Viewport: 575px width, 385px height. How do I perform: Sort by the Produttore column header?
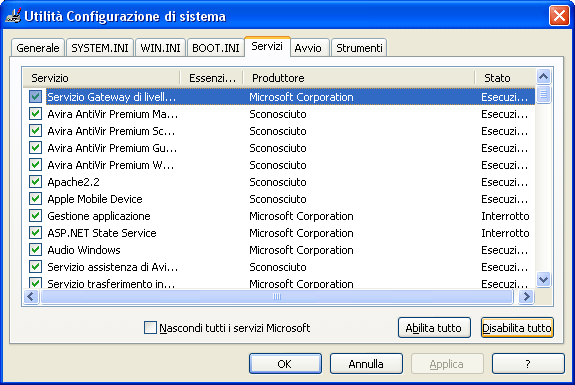359,78
